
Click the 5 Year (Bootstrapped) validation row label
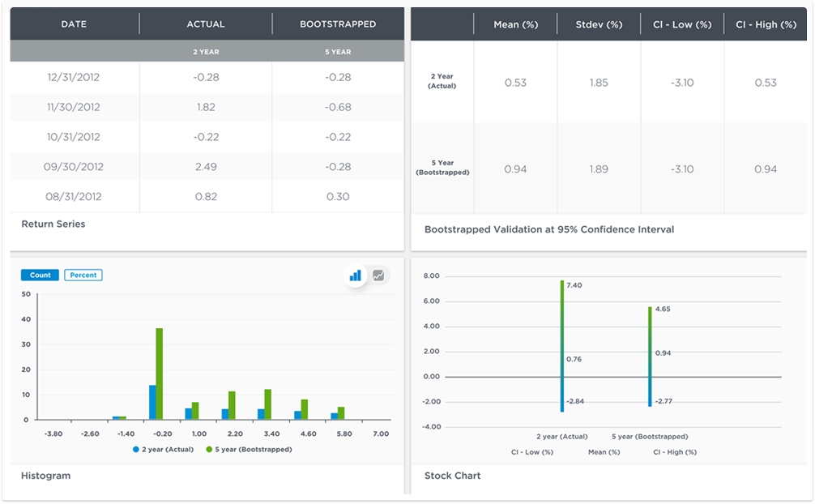(442, 168)
